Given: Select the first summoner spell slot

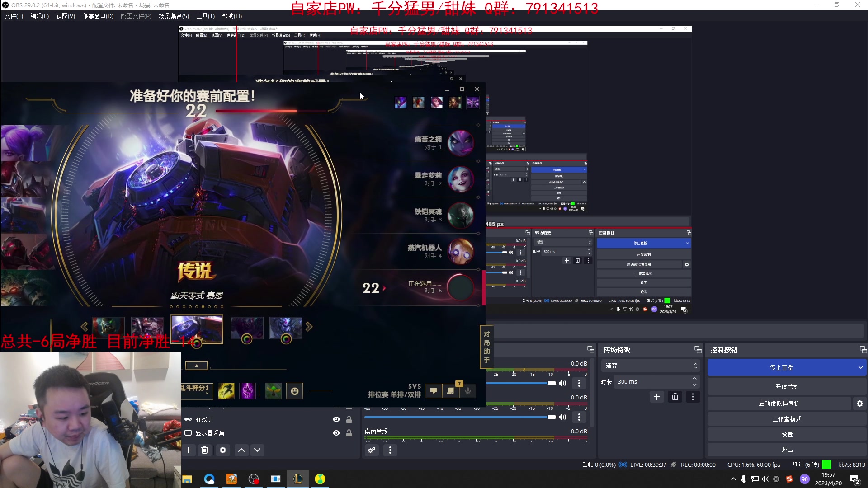Looking at the screenshot, I should point(226,391).
